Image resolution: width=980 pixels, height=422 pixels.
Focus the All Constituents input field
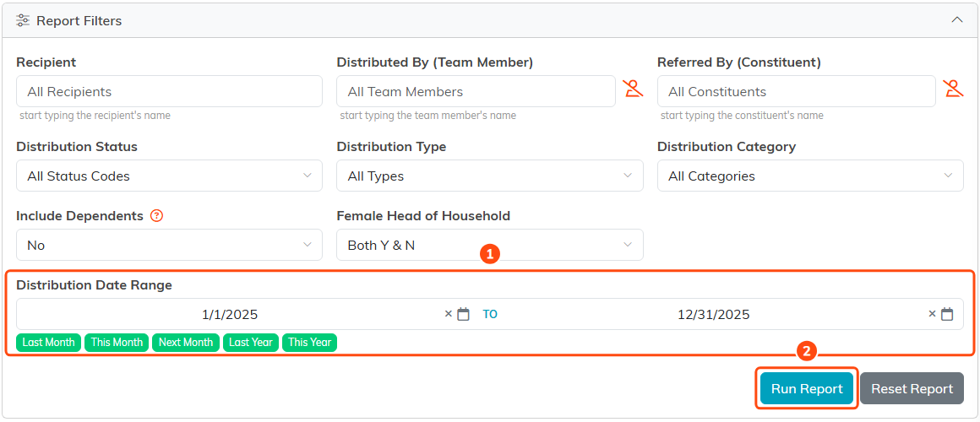[796, 91]
